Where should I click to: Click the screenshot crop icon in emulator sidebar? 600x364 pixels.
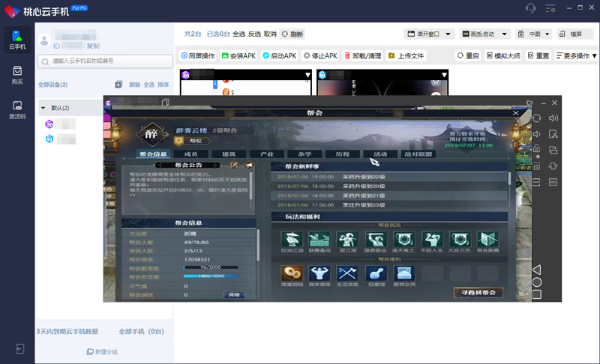pyautogui.click(x=553, y=134)
